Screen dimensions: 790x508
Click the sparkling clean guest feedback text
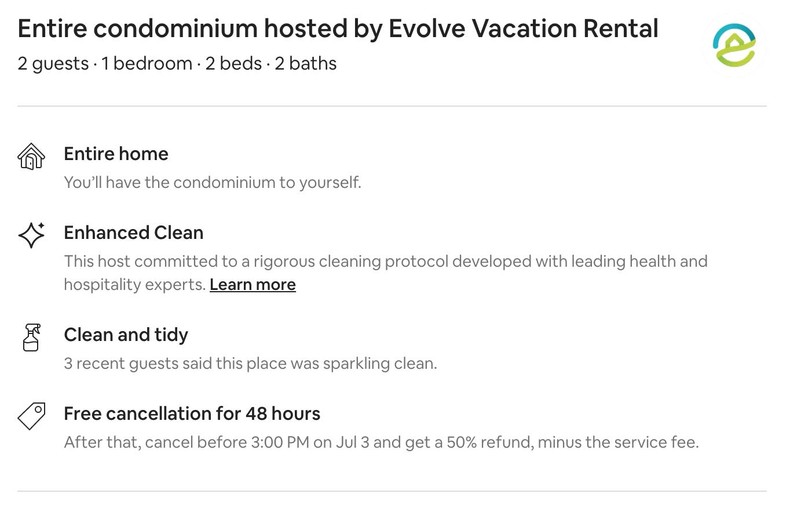pos(250,364)
